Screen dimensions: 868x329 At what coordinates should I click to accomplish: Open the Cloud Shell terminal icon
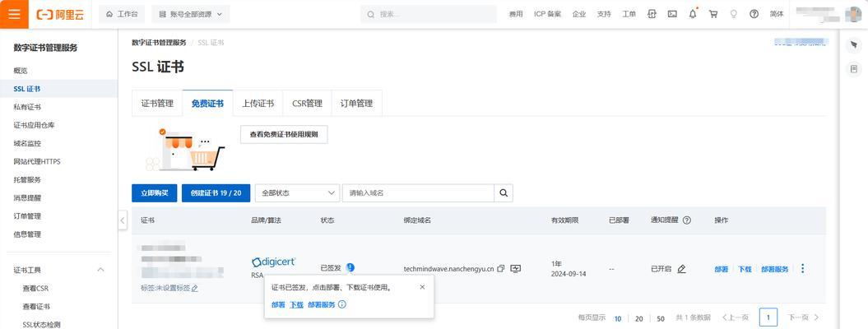(x=672, y=14)
